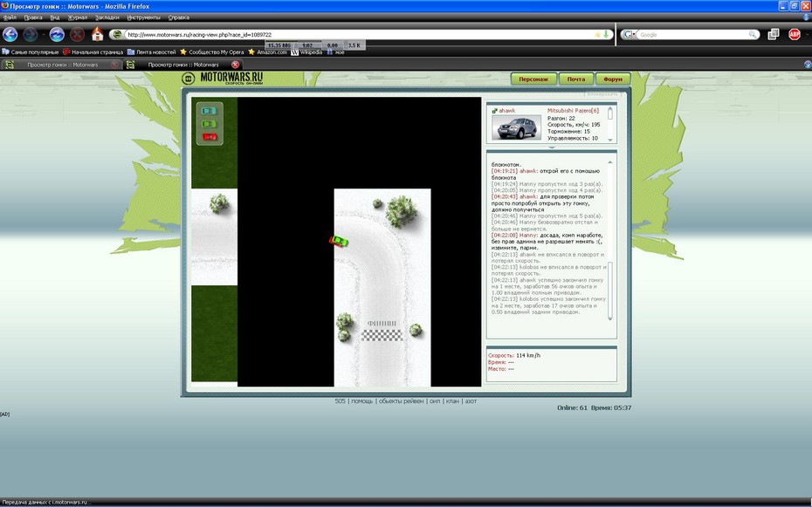The width and height of the screenshot is (812, 507).
Task: Click the red Stop loading button
Action: [x=77, y=35]
